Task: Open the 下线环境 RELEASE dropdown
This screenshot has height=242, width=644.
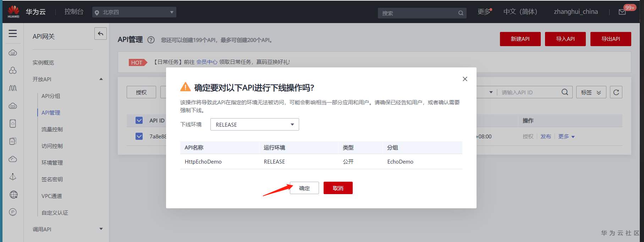Action: tap(255, 125)
